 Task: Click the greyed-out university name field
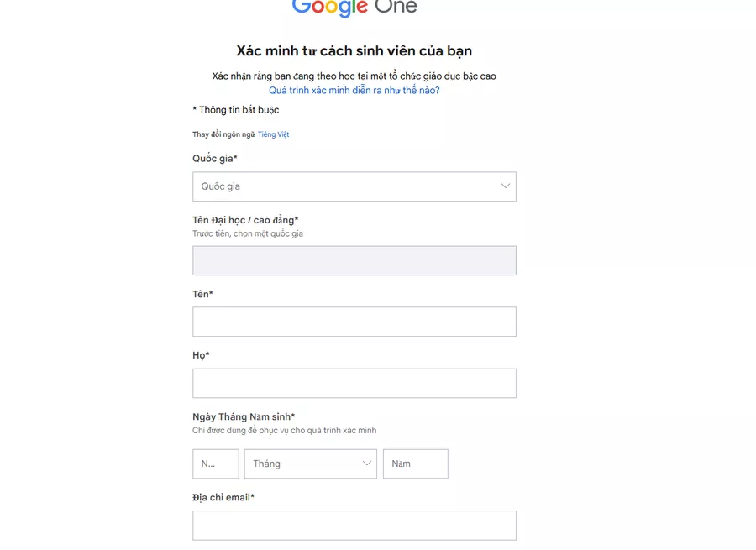tap(354, 260)
